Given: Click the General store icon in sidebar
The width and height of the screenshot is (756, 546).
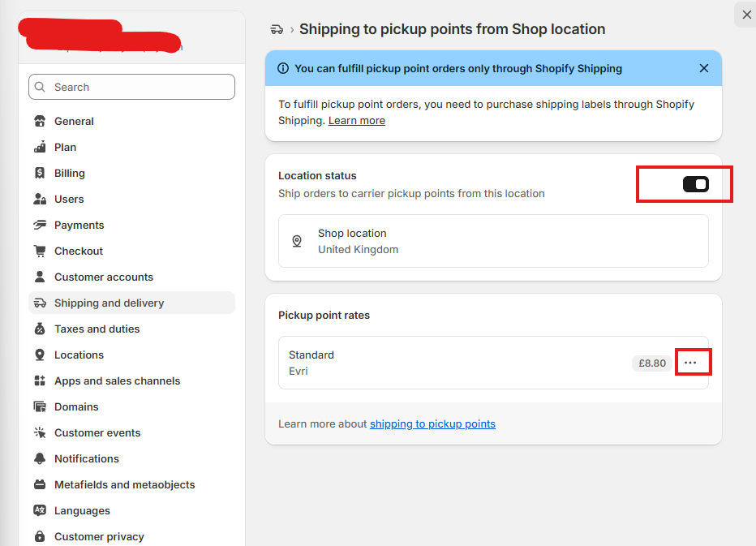Looking at the screenshot, I should pos(40,121).
